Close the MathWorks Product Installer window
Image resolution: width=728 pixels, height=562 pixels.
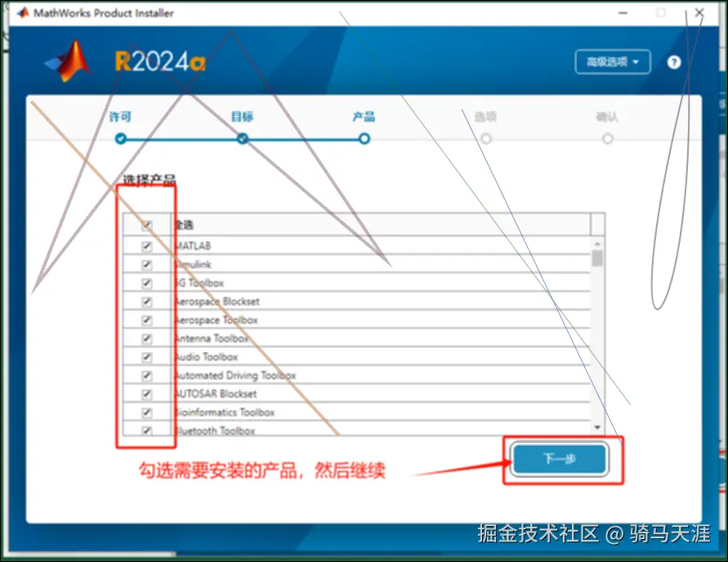coord(699,13)
